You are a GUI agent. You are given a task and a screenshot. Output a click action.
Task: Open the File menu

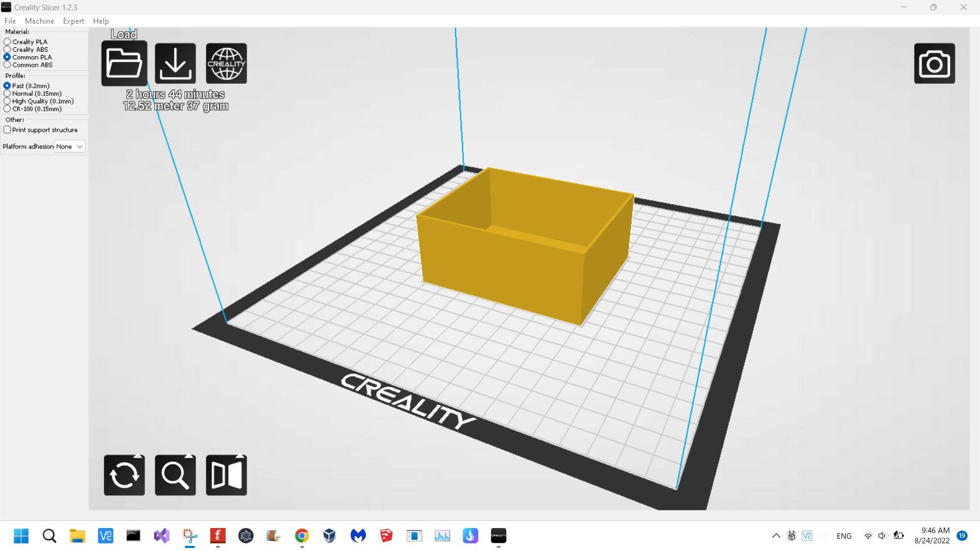[10, 21]
